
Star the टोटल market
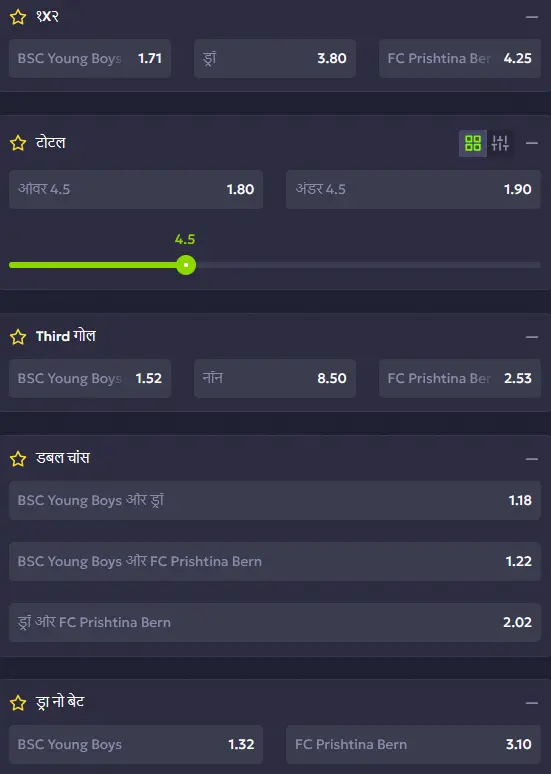pos(18,143)
